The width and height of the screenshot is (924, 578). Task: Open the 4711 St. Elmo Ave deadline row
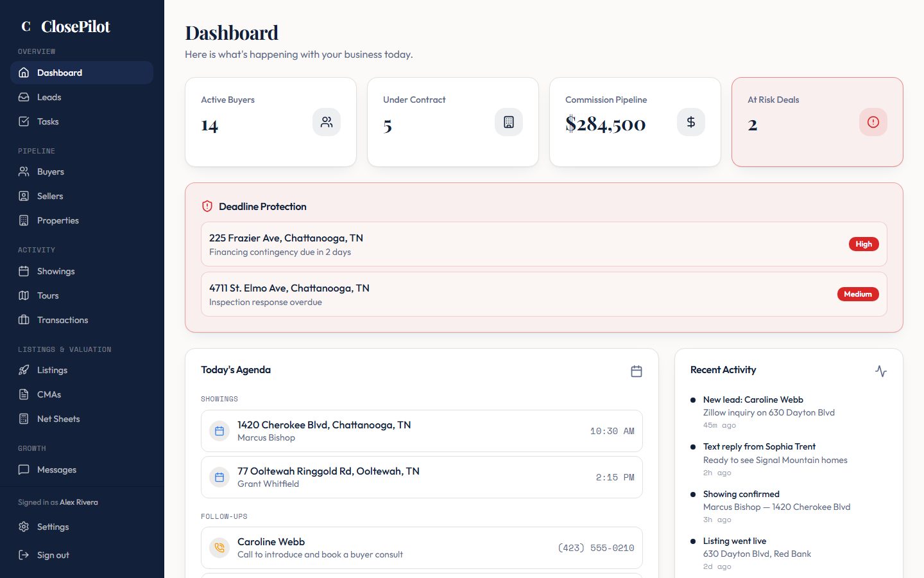tap(544, 294)
